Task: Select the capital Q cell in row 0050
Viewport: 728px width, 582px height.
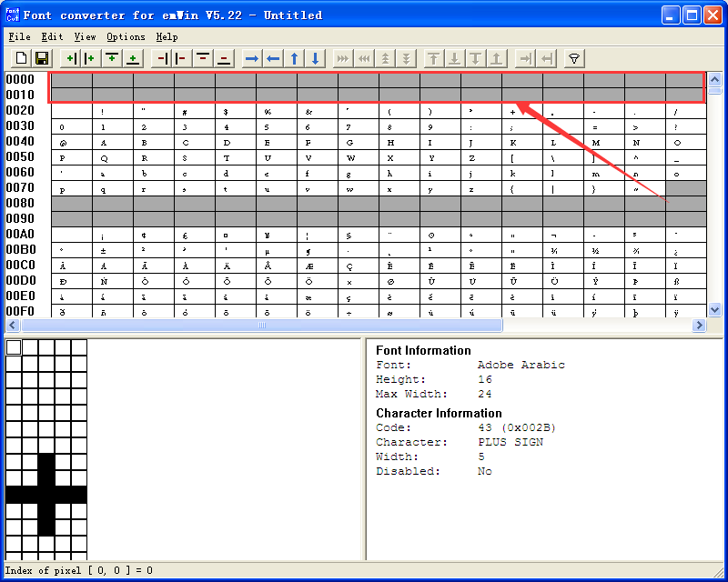Action: pos(112,158)
